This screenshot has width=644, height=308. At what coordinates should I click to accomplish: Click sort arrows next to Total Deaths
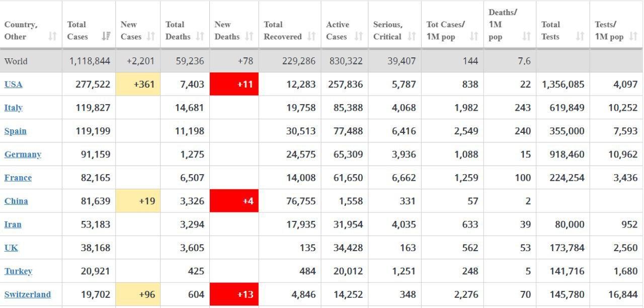coord(200,37)
